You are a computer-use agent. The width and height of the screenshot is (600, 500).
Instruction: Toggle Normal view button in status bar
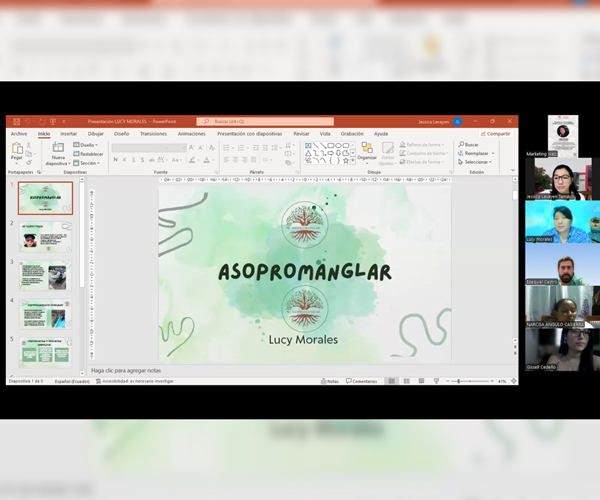[x=391, y=381]
